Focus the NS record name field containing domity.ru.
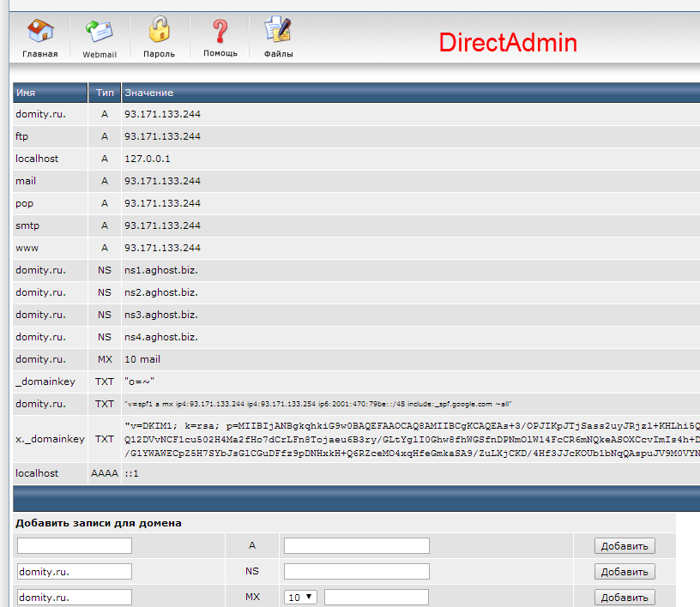Screen dimensions: 700x607 (75, 571)
